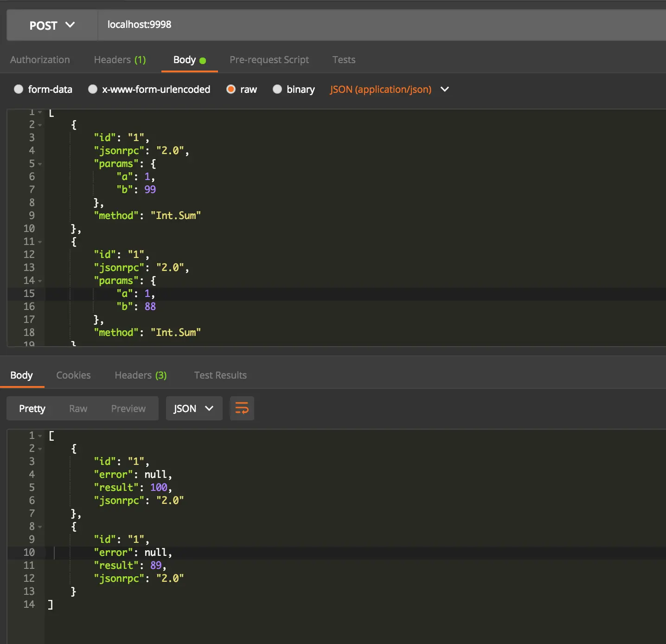Click the "result": 89 line in response
Screen dimensions: 666x644
(130, 565)
